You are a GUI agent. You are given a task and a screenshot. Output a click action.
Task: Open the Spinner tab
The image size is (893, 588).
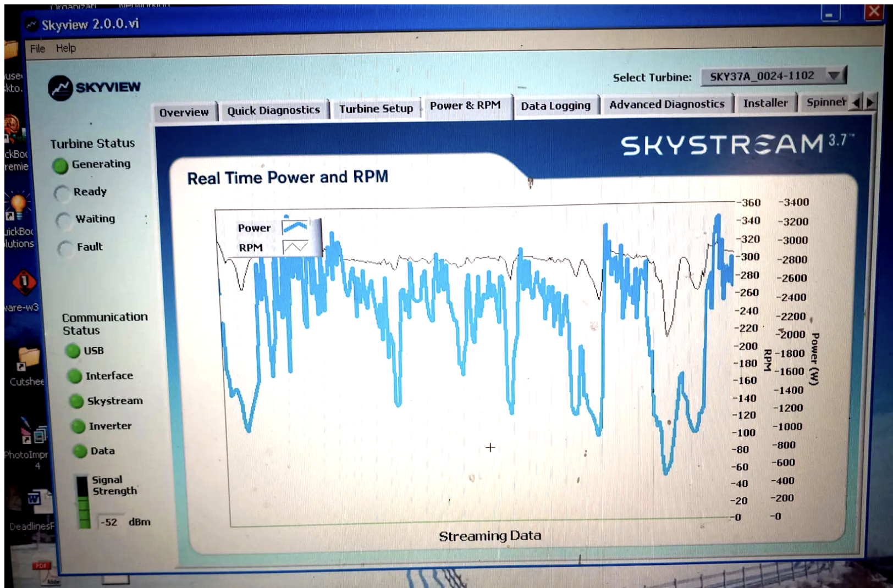click(825, 102)
